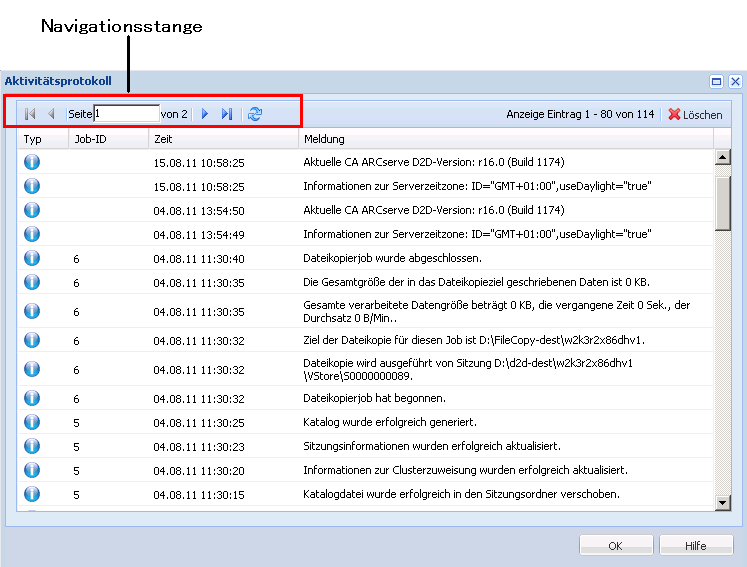
Task: Click info icon of 'Dateikopie wird ausgeführt' row
Action: [x=32, y=369]
